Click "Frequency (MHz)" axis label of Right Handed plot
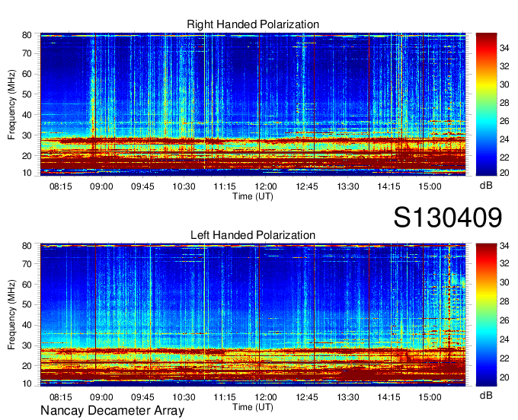The image size is (518, 420). [x=11, y=104]
